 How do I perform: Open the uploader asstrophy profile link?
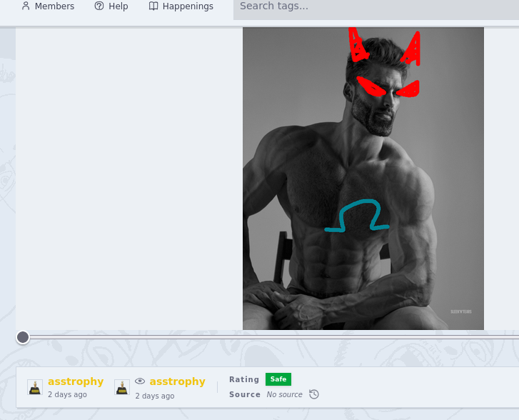tap(76, 381)
